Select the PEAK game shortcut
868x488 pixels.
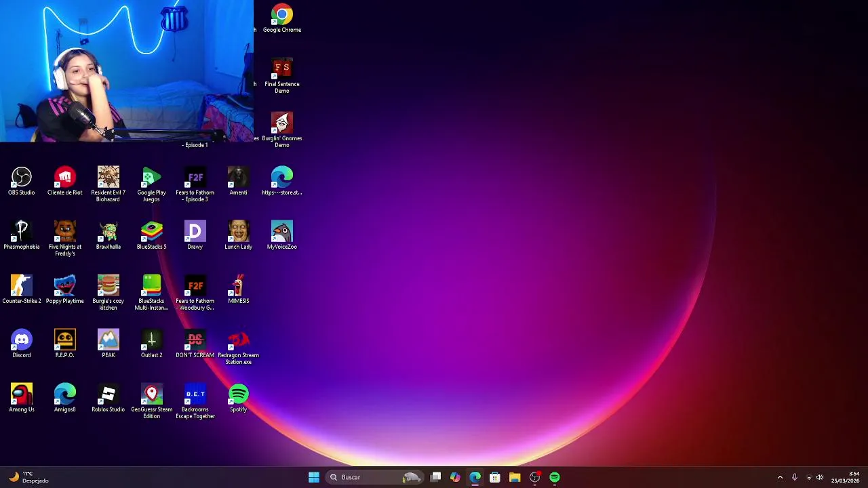tap(108, 344)
